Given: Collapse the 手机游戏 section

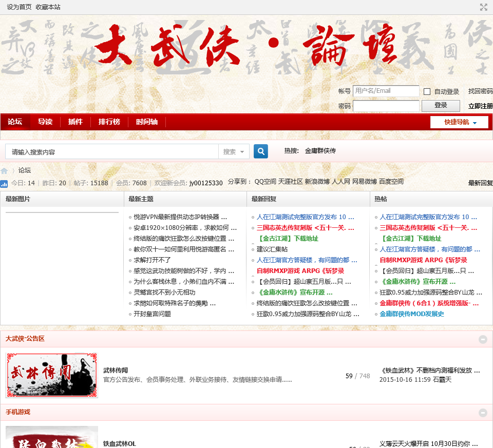Looking at the screenshot, I should [x=483, y=413].
